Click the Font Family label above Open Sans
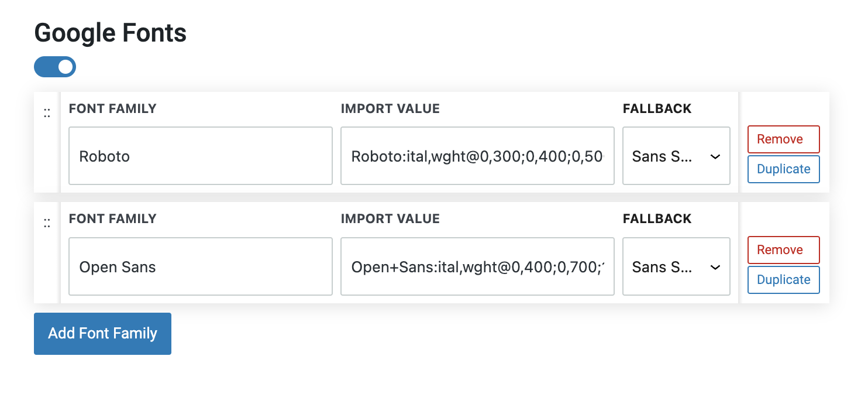The width and height of the screenshot is (868, 397). pos(113,219)
